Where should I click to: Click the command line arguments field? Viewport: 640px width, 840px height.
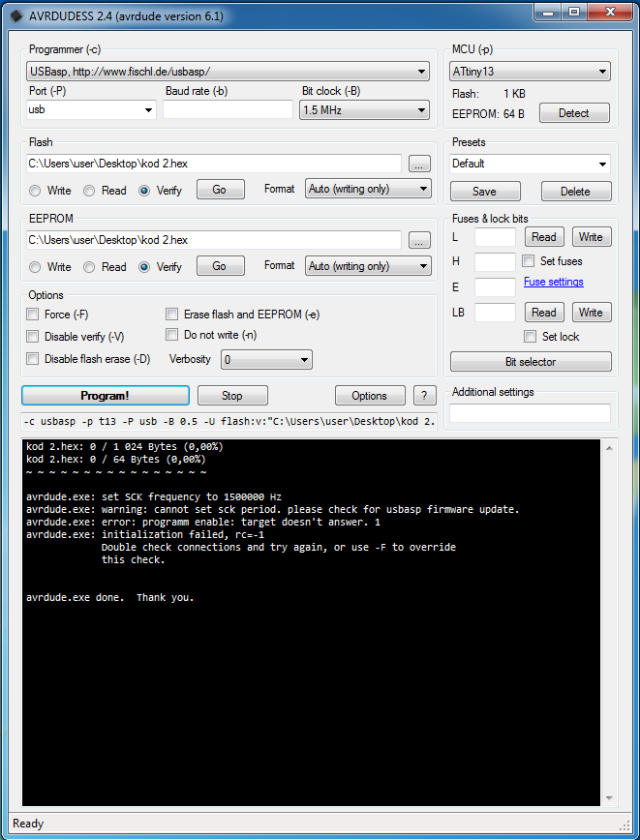(x=229, y=422)
